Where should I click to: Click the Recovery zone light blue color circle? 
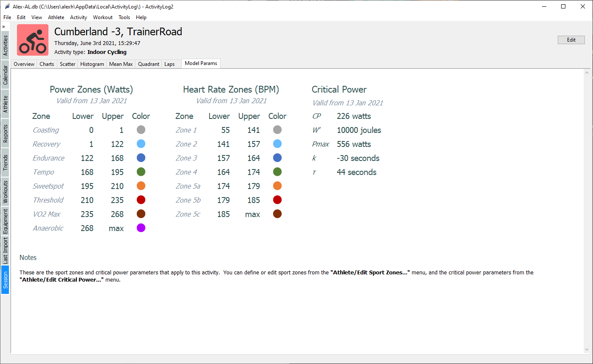141,144
